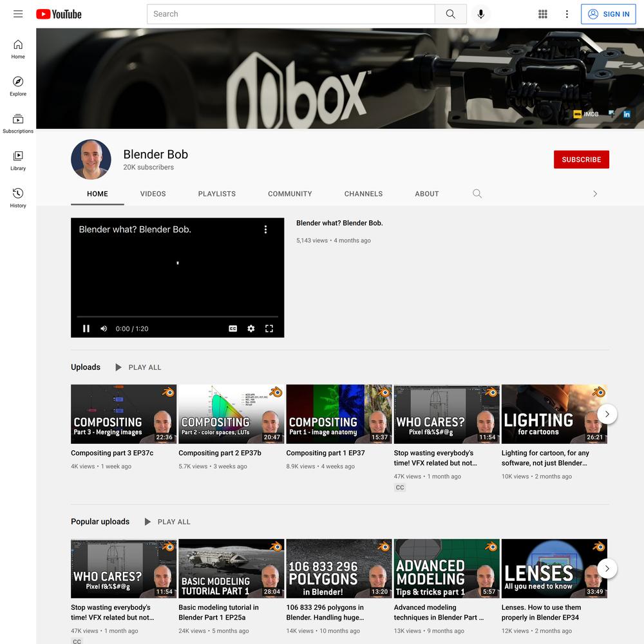Play all Uploads videos

138,367
